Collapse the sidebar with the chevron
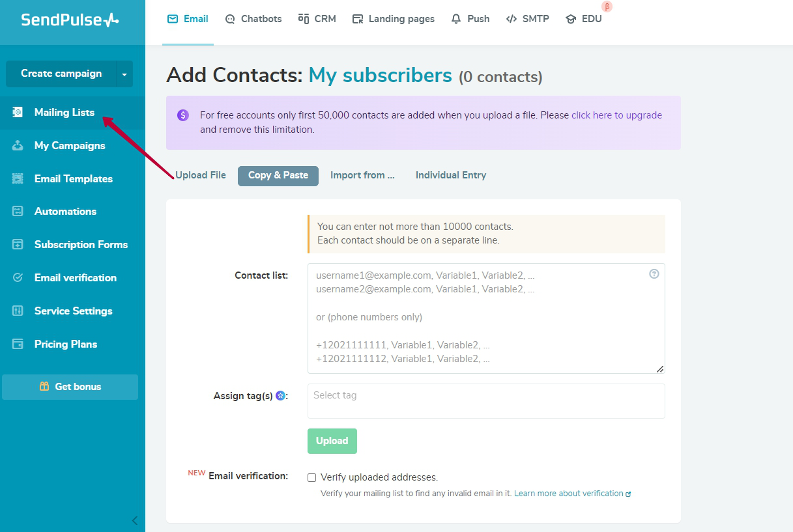The height and width of the screenshot is (532, 793). tap(135, 520)
